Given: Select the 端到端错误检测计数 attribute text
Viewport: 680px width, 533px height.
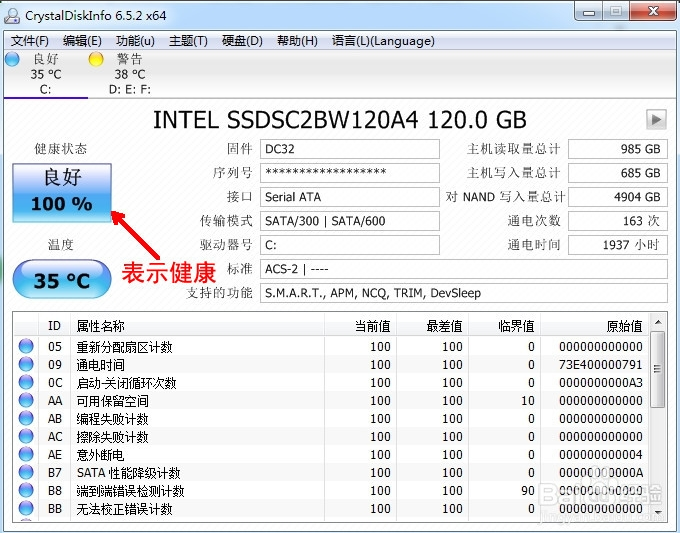Looking at the screenshot, I should pyautogui.click(x=131, y=491).
